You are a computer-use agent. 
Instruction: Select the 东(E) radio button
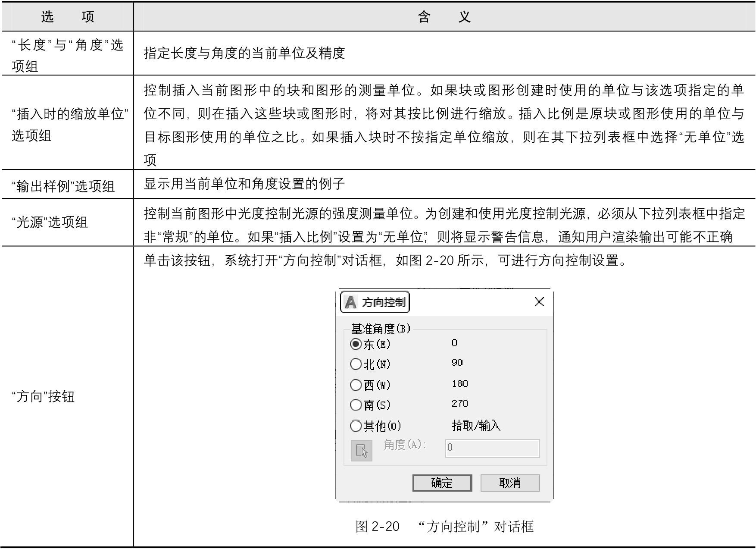[x=356, y=344]
